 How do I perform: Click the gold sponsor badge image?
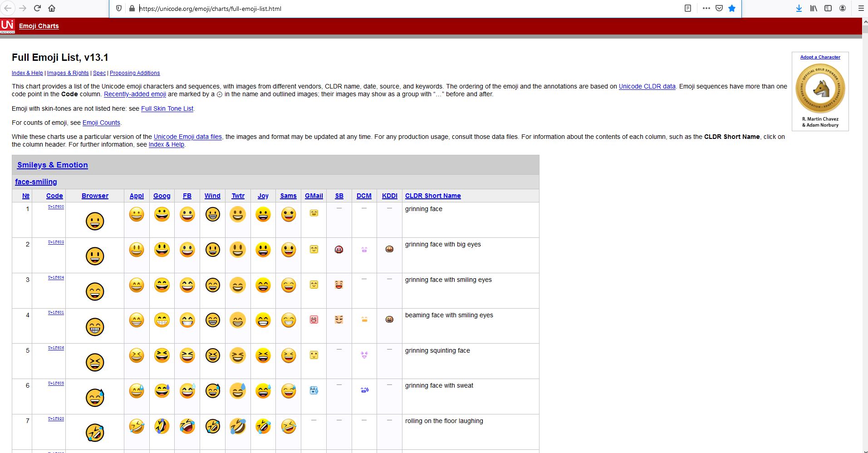820,88
